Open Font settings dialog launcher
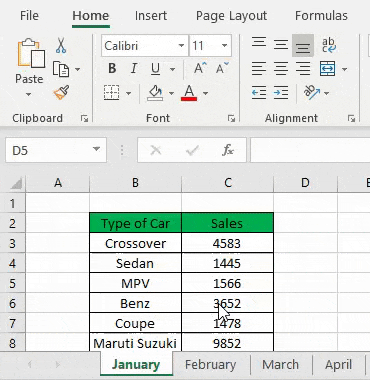 click(231, 118)
